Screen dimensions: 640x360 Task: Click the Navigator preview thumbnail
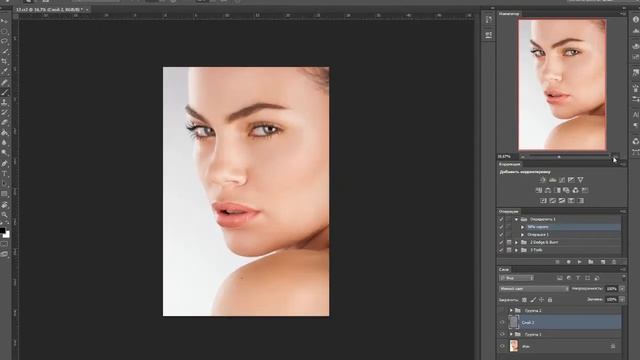click(562, 85)
